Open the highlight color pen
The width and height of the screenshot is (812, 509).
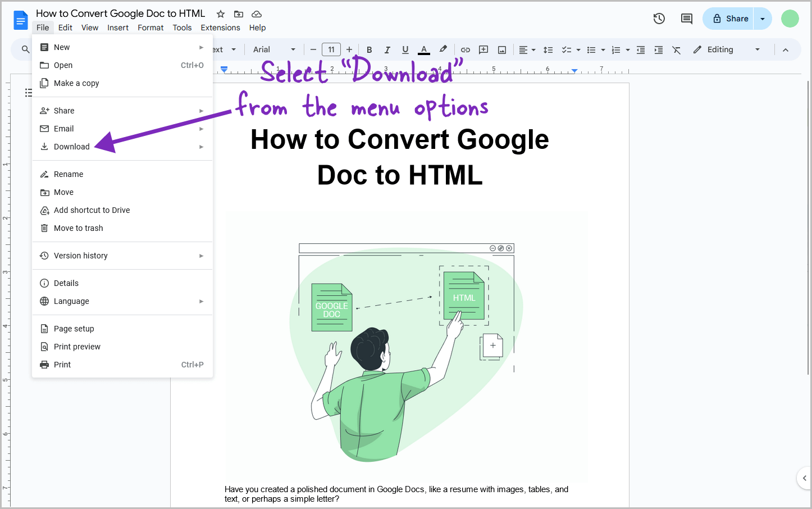[443, 49]
